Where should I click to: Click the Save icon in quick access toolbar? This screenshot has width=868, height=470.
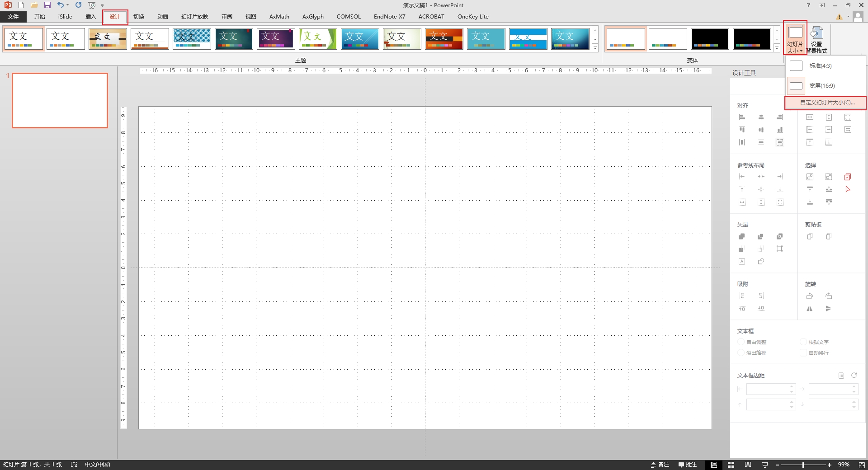(47, 5)
